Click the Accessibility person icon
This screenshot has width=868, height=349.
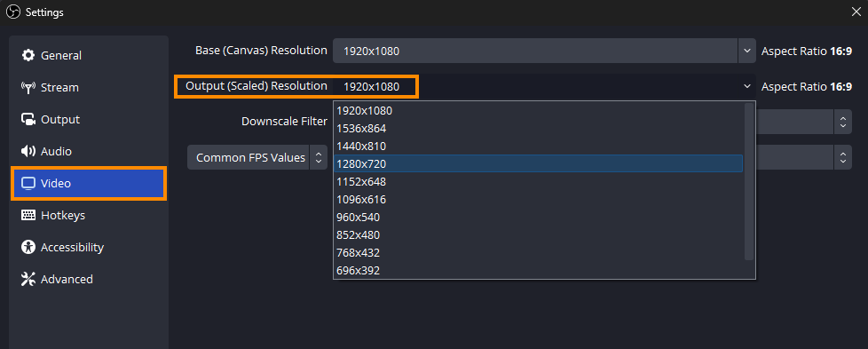coord(28,247)
